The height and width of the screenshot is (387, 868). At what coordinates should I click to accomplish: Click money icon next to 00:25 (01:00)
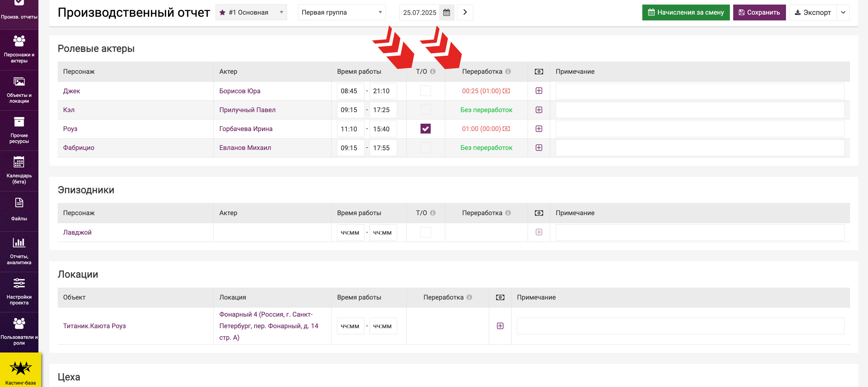pyautogui.click(x=506, y=91)
